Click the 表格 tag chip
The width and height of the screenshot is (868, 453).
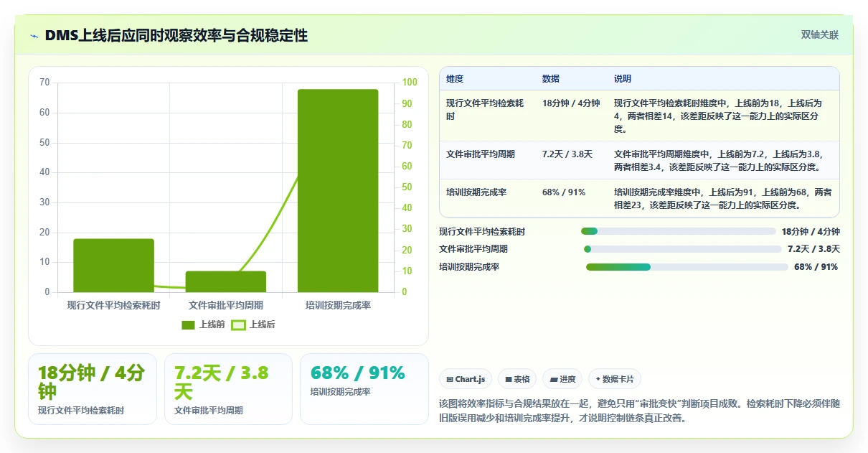[x=517, y=379]
